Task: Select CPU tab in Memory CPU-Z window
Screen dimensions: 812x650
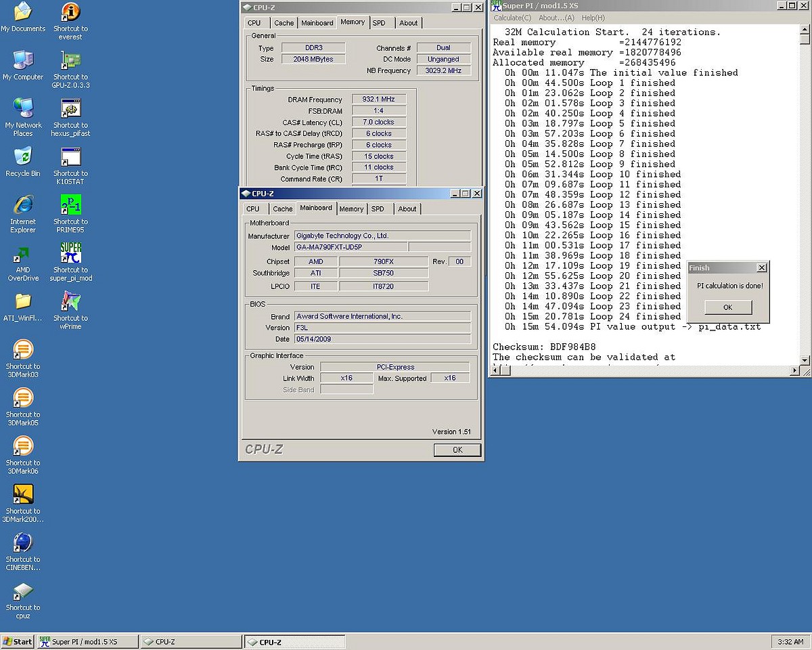Action: click(254, 23)
